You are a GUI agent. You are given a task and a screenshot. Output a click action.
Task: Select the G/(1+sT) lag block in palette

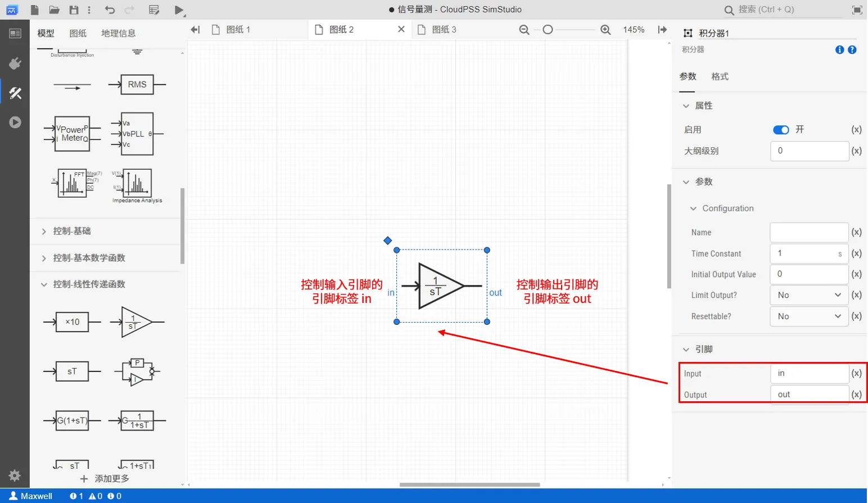tap(137, 420)
